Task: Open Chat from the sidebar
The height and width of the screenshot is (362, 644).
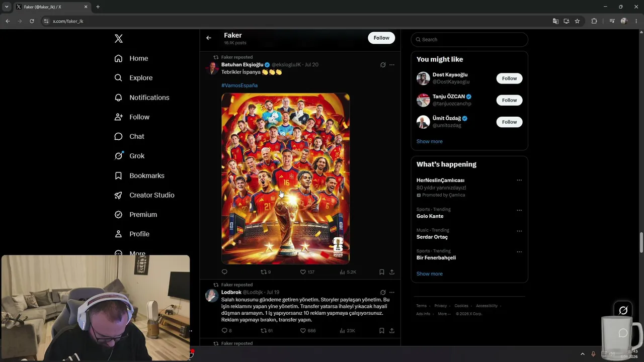Action: [x=129, y=136]
